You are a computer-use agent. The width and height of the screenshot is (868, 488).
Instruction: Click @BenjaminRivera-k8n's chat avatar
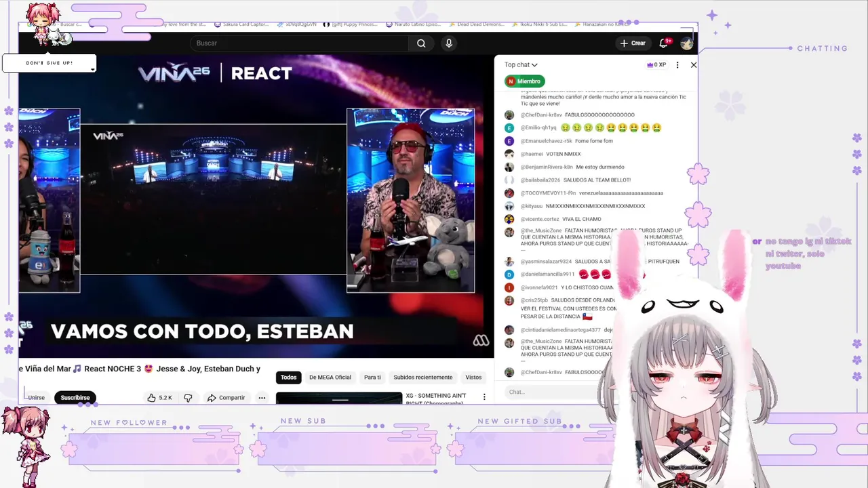[x=509, y=167]
